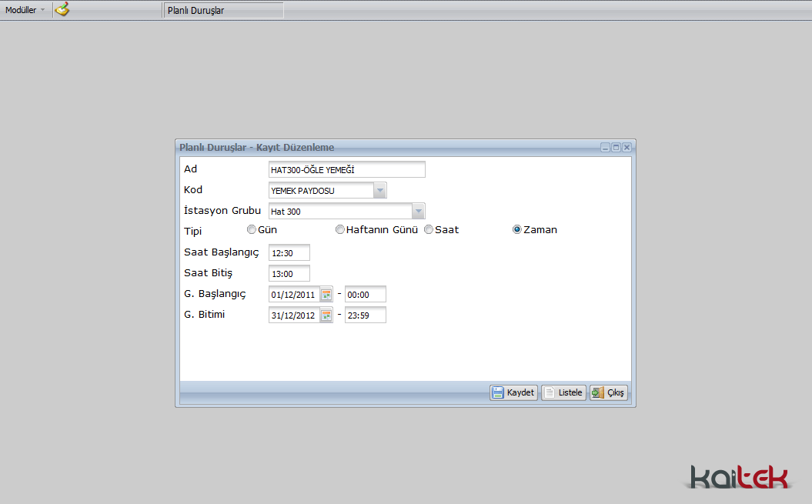Expand the Kod dropdown showing YEMEK PAYDOSU
The image size is (812, 504).
click(379, 191)
